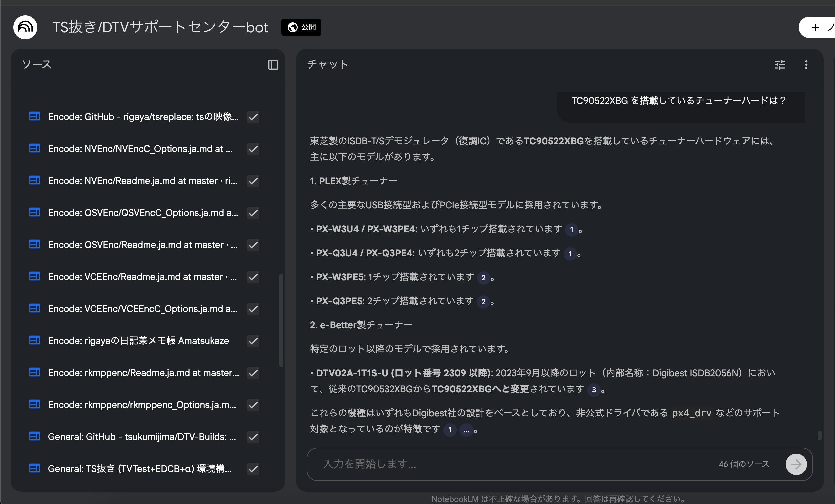Click source icon for DTV-Builds entry

pyautogui.click(x=35, y=436)
